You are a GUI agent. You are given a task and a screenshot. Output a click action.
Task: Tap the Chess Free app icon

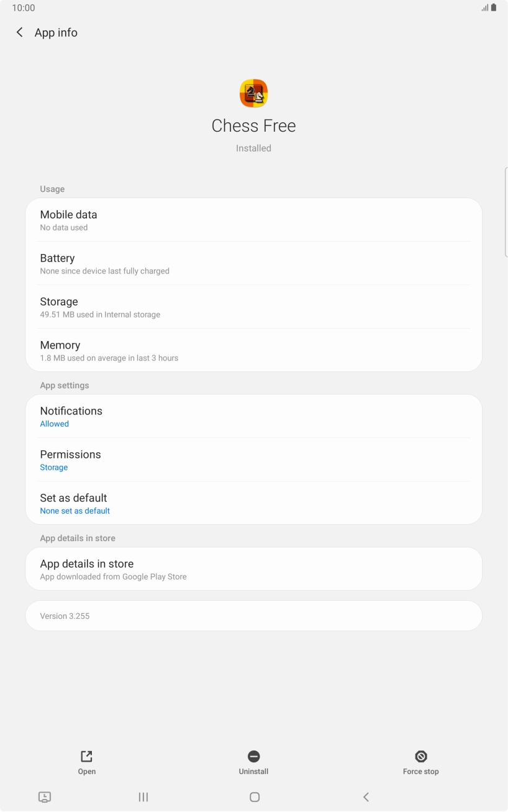(253, 93)
